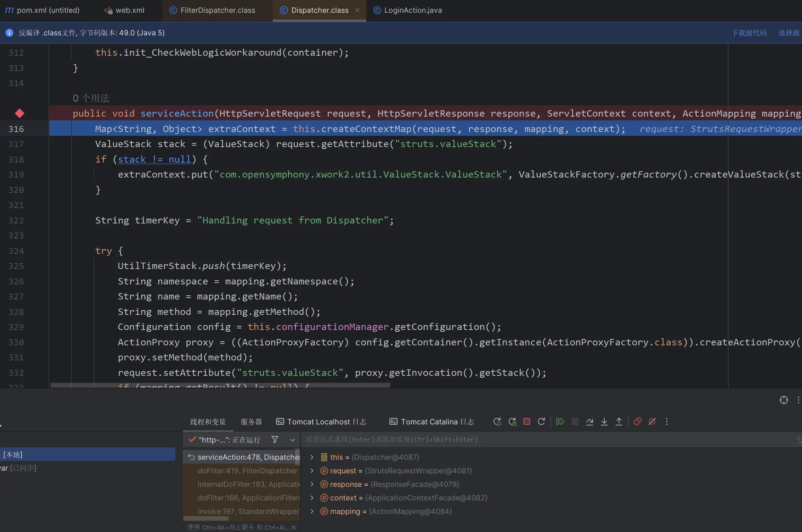Viewport: 802px width, 532px height.
Task: Click the thread filter funnel icon
Action: coord(275,439)
